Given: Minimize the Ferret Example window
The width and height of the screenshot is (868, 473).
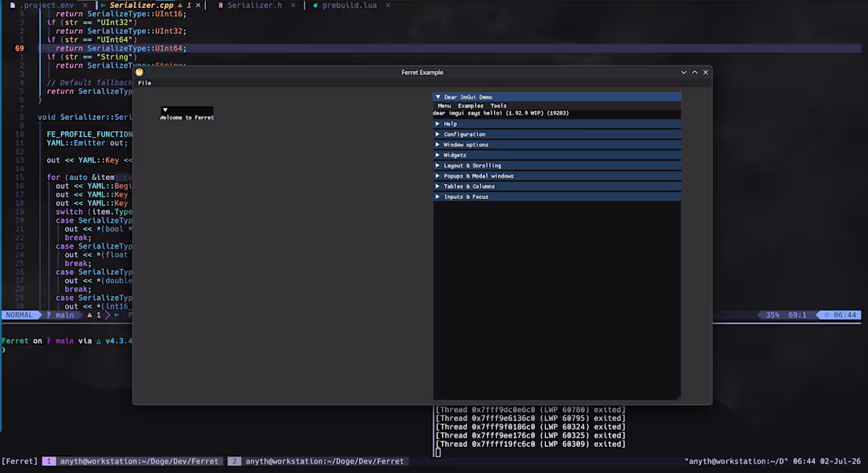Looking at the screenshot, I should tap(683, 72).
